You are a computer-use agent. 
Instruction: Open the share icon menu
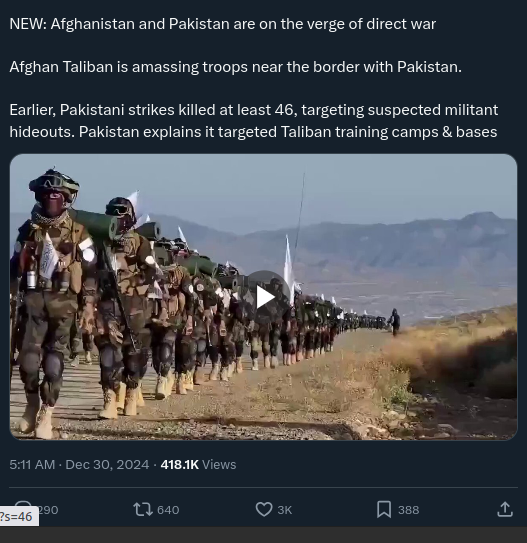(505, 509)
